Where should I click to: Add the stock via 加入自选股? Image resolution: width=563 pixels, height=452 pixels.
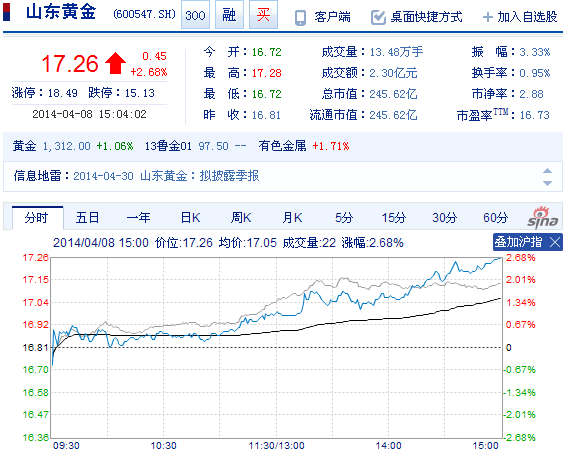527,17
